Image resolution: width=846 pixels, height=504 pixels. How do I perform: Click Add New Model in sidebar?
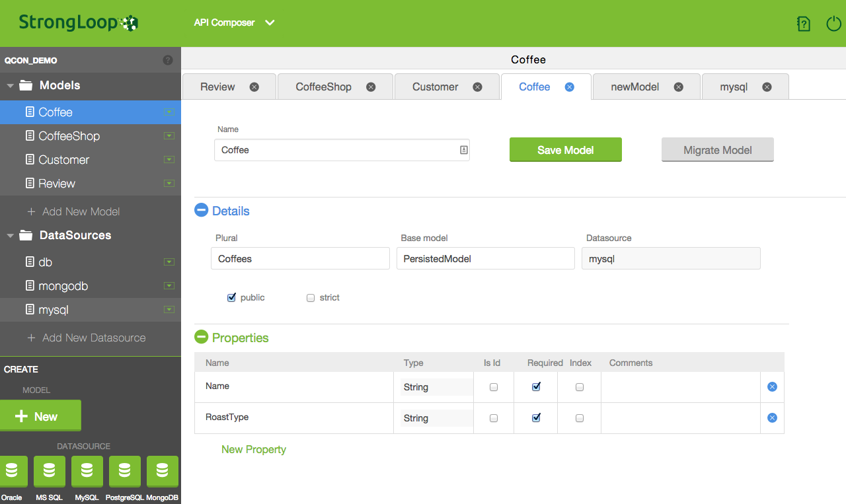click(x=73, y=211)
